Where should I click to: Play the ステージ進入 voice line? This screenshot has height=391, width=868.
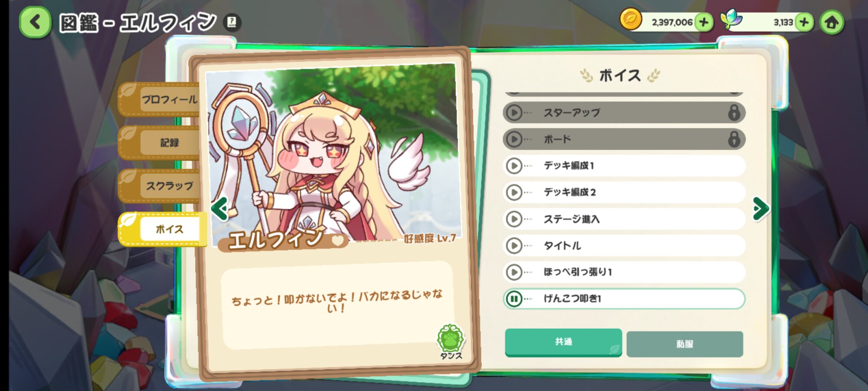[x=514, y=219]
